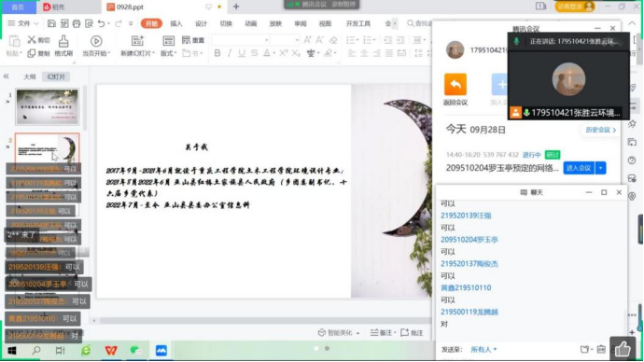Toggle the 幻灯片 panel view
Viewport: 644px width, 362px height.
[56, 77]
